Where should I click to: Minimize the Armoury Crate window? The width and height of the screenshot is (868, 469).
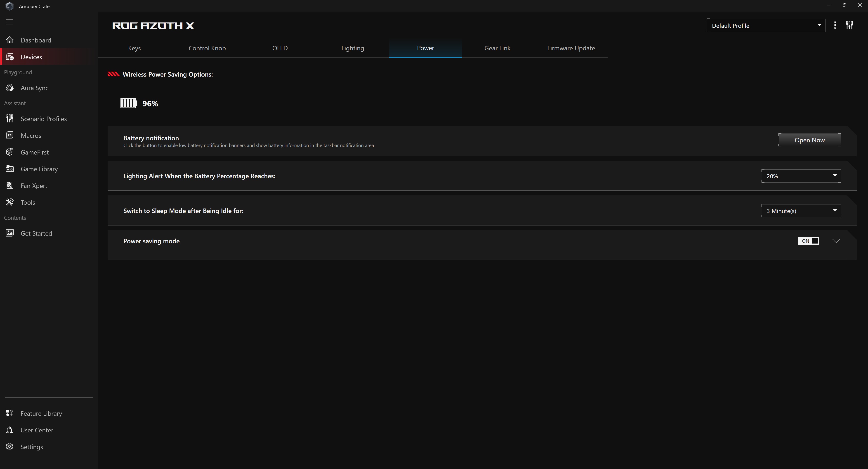tap(829, 5)
